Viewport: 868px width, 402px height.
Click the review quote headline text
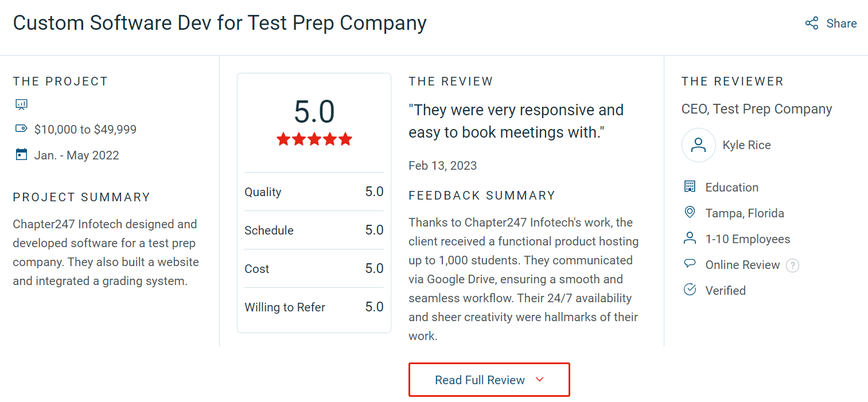pyautogui.click(x=516, y=121)
